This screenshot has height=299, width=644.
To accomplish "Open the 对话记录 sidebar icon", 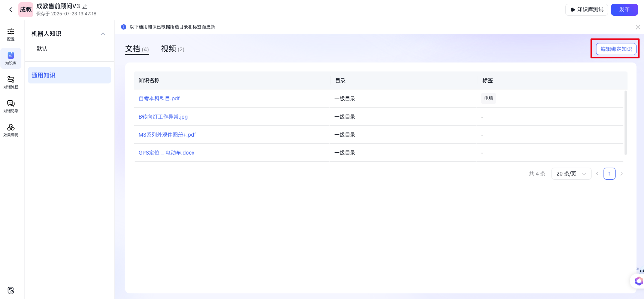I will pyautogui.click(x=11, y=106).
